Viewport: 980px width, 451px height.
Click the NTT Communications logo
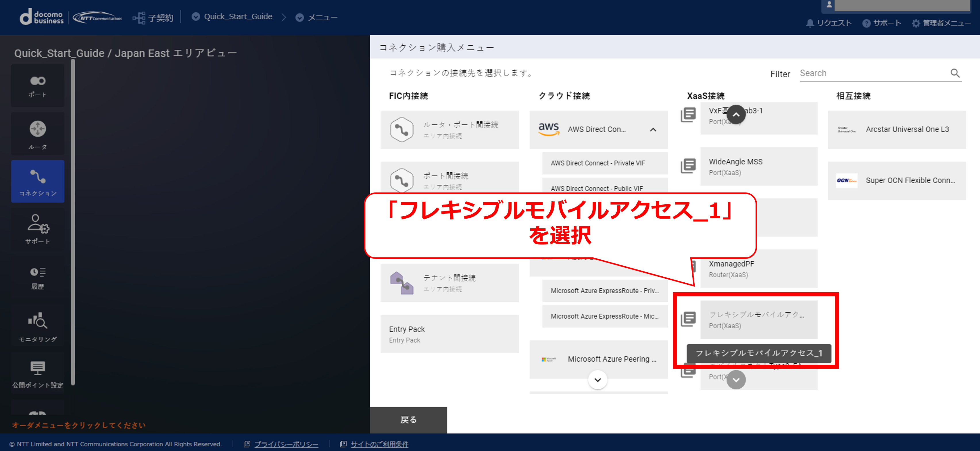(97, 18)
